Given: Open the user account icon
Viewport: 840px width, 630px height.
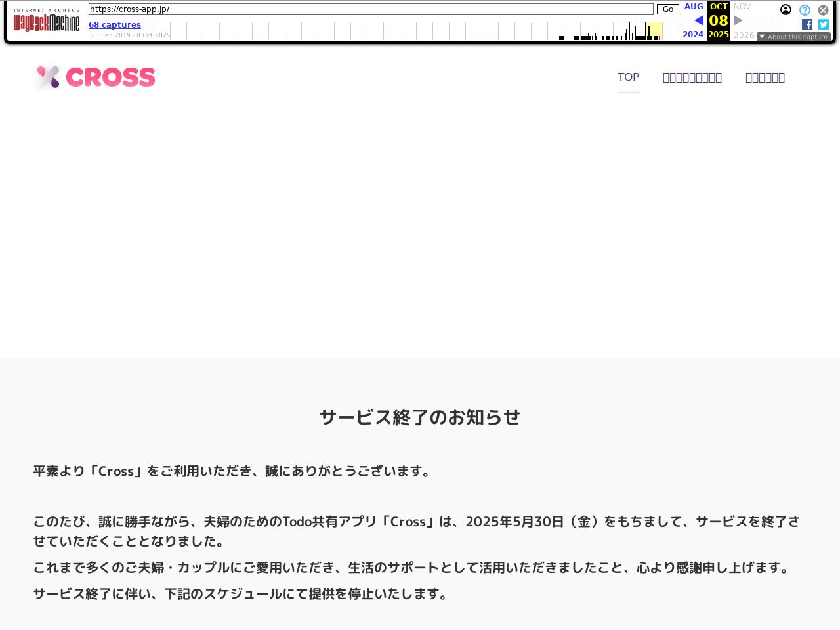Looking at the screenshot, I should (x=786, y=10).
